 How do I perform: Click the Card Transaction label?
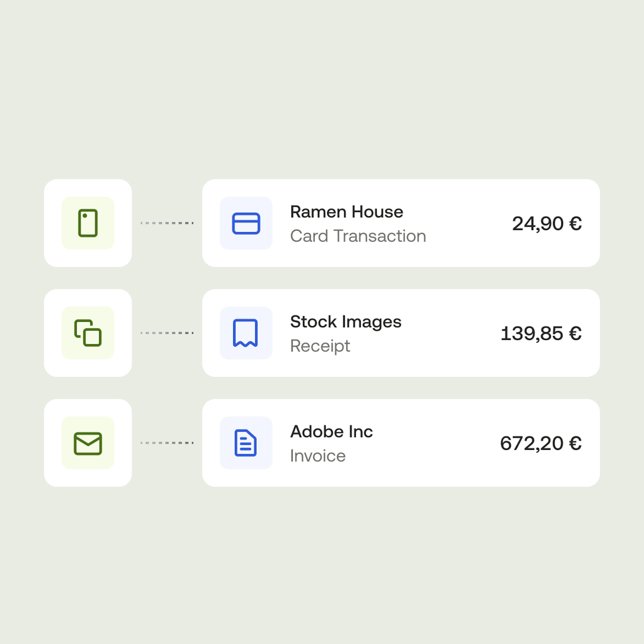point(358,236)
